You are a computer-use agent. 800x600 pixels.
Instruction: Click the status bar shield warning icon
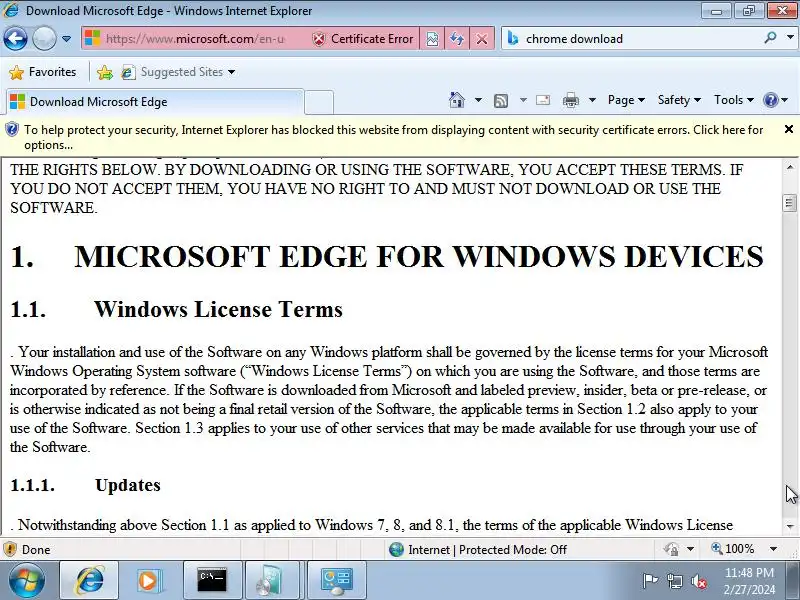click(10, 549)
